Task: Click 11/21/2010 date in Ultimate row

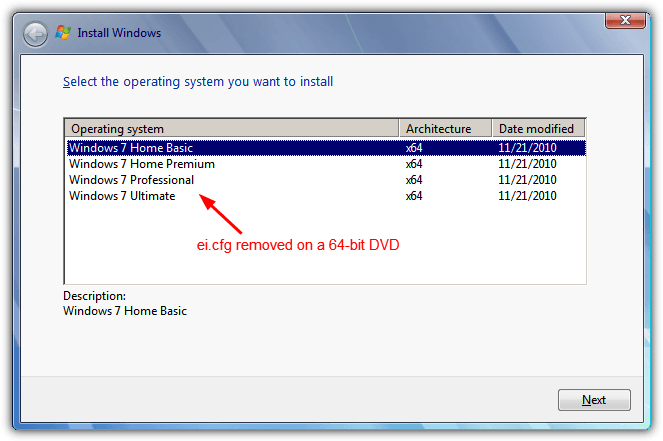Action: (x=527, y=196)
